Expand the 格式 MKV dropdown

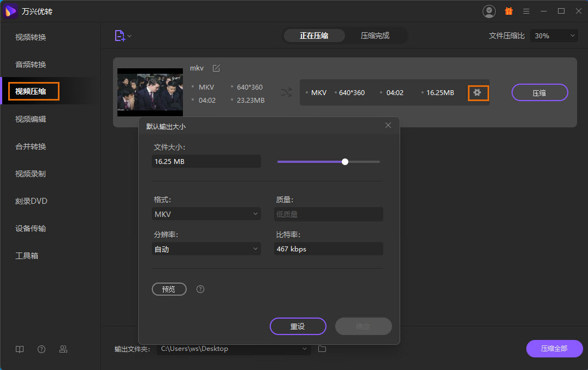(206, 214)
